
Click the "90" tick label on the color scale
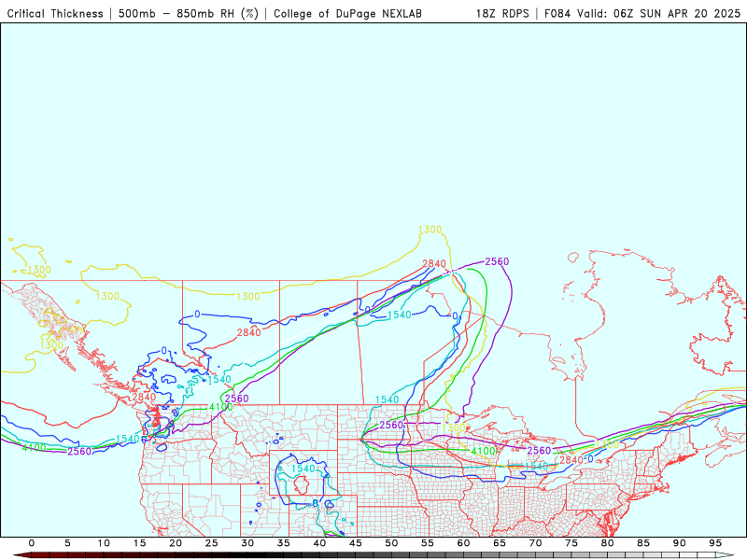[680, 543]
